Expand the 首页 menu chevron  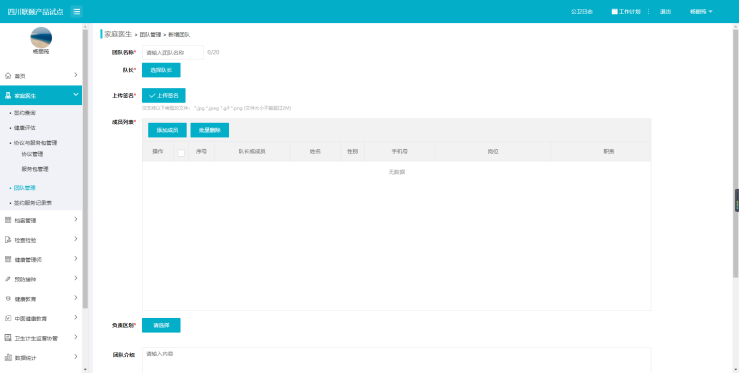76,75
